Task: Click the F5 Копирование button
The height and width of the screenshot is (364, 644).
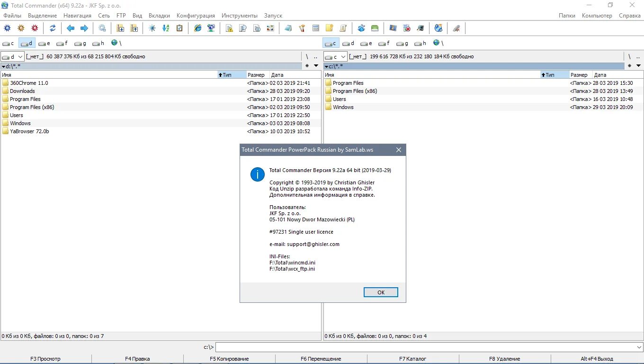Action: 229,359
